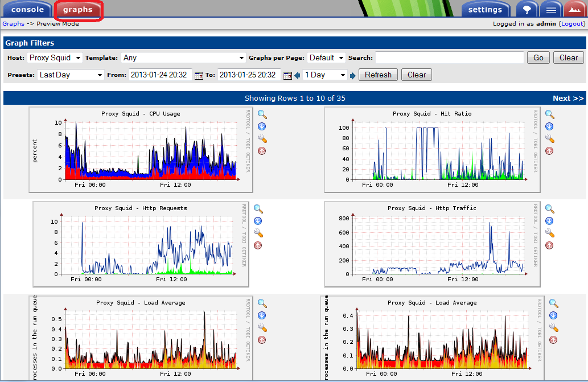
Task: Click the Refresh button
Action: (x=378, y=75)
